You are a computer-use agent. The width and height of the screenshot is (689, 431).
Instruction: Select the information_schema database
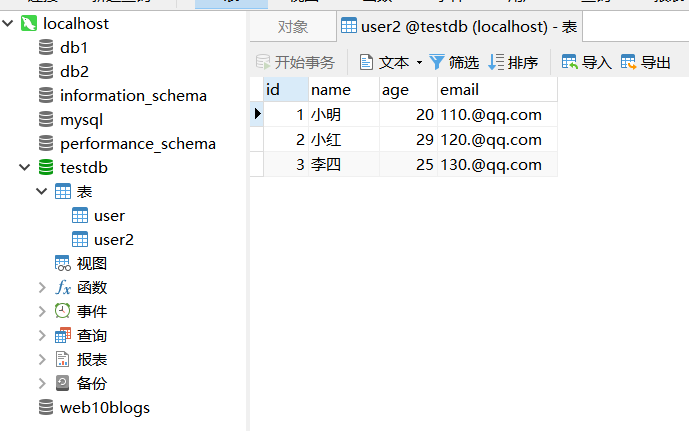133,96
